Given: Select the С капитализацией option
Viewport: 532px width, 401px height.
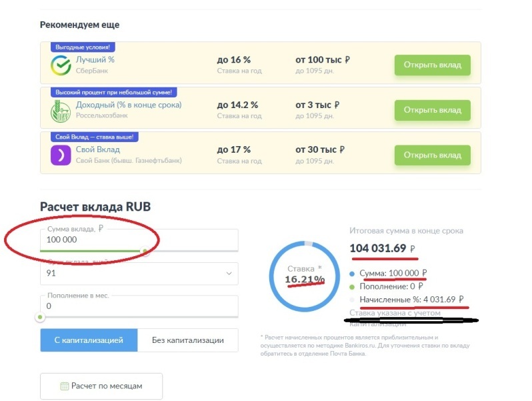Looking at the screenshot, I should pyautogui.click(x=89, y=340).
